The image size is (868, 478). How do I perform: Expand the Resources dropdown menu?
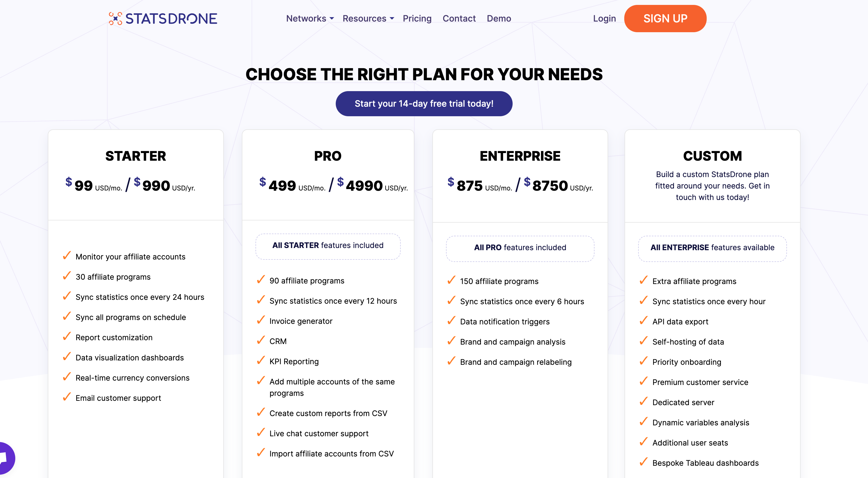368,19
